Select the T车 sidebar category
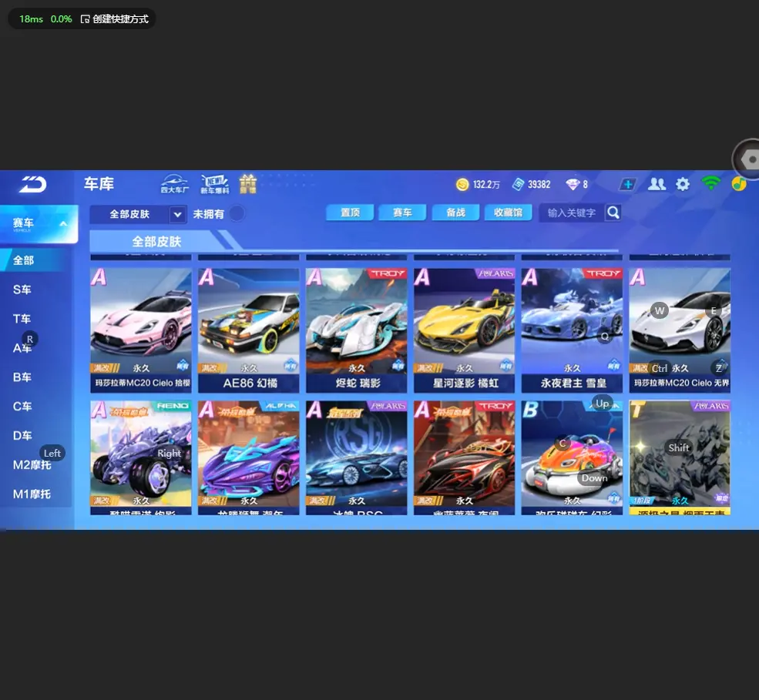The height and width of the screenshot is (700, 759). click(x=22, y=319)
